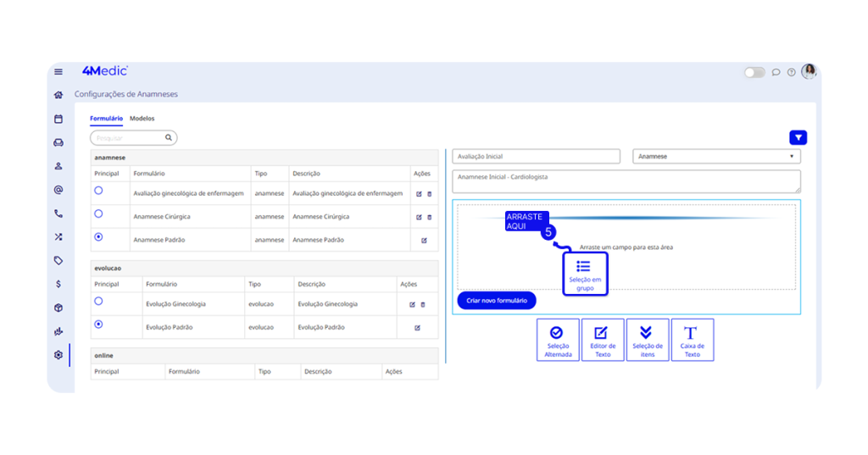This screenshot has width=868, height=455.
Task: Open the Anamnese type dropdown
Action: pos(716,157)
